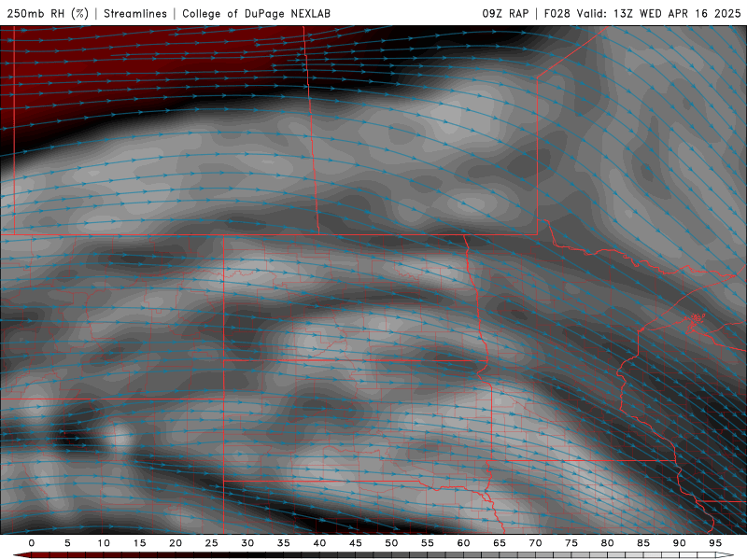
Task: Click the colorbar label "20"
Action: pos(176,543)
